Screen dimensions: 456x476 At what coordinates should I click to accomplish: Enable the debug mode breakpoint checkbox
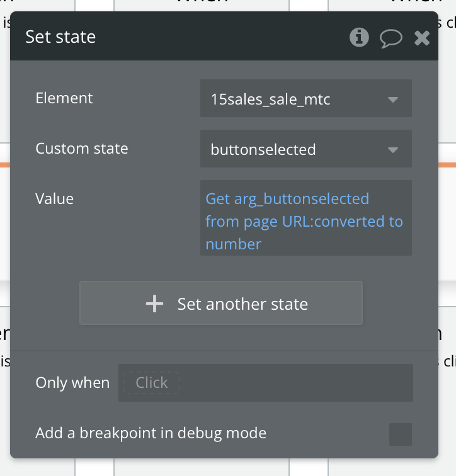click(400, 434)
